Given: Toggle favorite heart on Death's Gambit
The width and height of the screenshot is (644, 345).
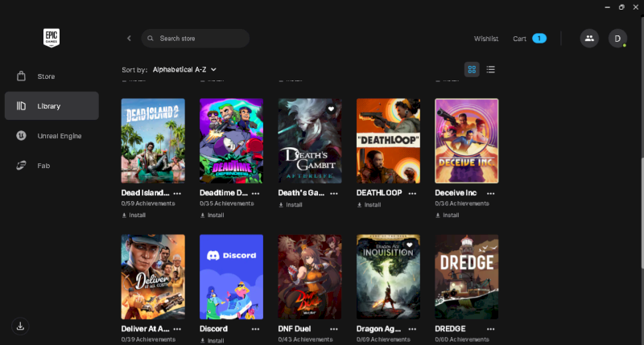Looking at the screenshot, I should click(331, 109).
